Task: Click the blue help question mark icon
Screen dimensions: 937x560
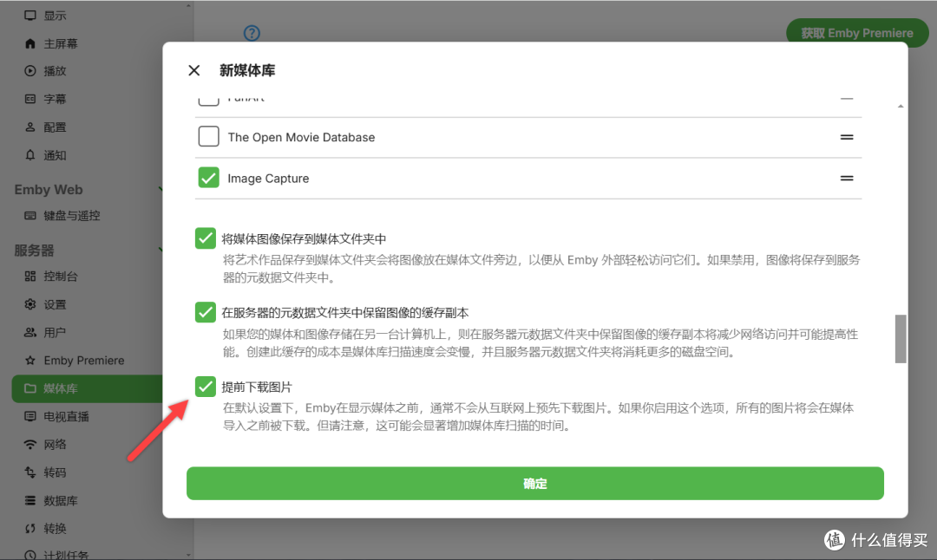Action: point(252,33)
